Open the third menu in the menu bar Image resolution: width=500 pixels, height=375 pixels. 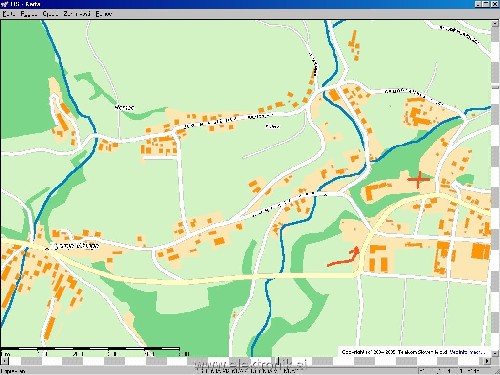coord(50,14)
